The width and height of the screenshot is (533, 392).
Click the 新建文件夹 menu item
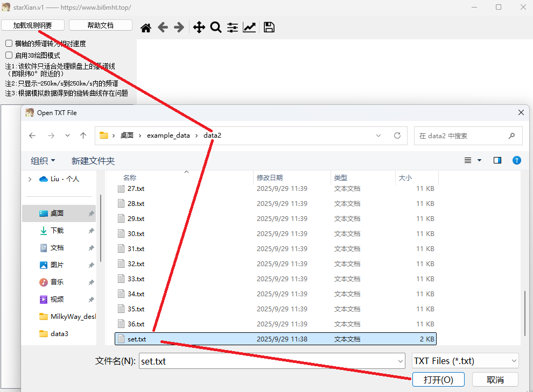click(x=93, y=161)
